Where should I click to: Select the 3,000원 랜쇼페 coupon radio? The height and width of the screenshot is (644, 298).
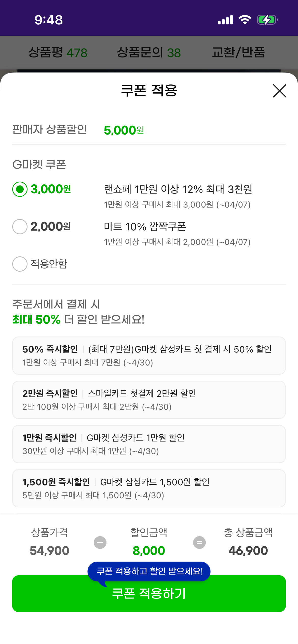pyautogui.click(x=20, y=189)
